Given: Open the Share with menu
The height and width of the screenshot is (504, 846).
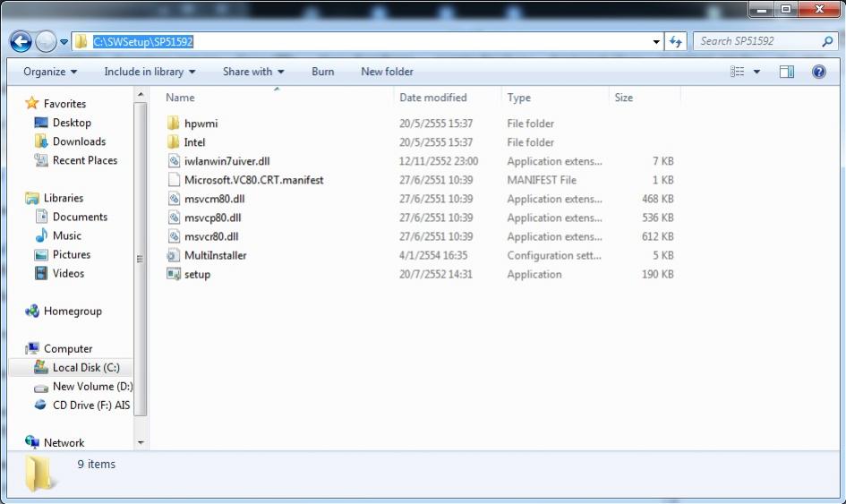Looking at the screenshot, I should click(x=253, y=72).
